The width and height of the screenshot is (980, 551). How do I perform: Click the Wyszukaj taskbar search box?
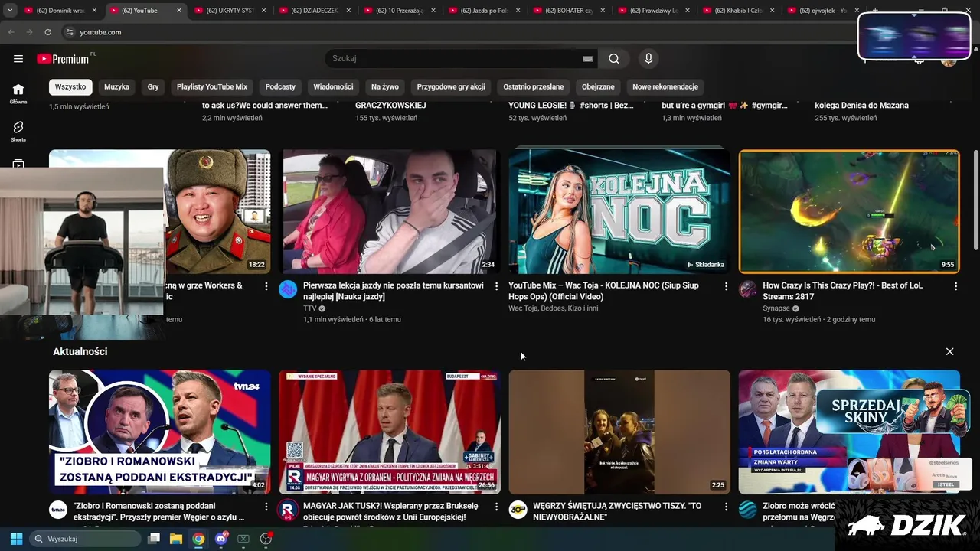[84, 539]
